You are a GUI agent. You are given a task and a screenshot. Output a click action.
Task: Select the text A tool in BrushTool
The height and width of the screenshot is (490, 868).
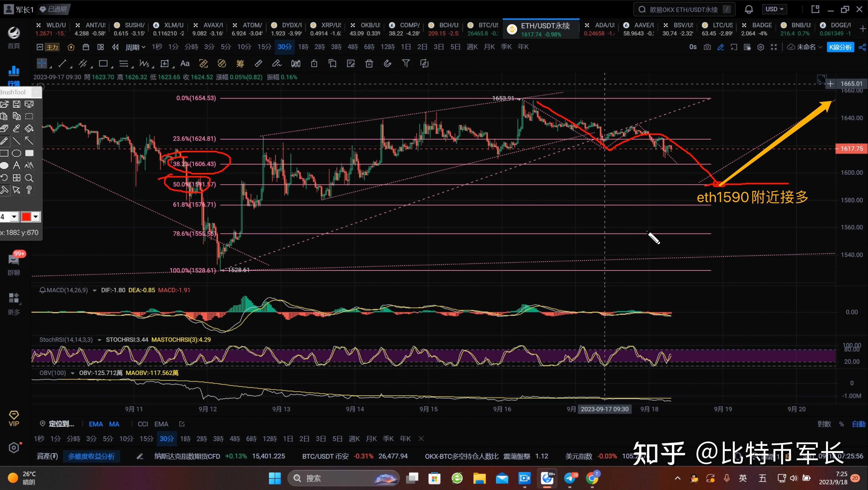coord(16,165)
